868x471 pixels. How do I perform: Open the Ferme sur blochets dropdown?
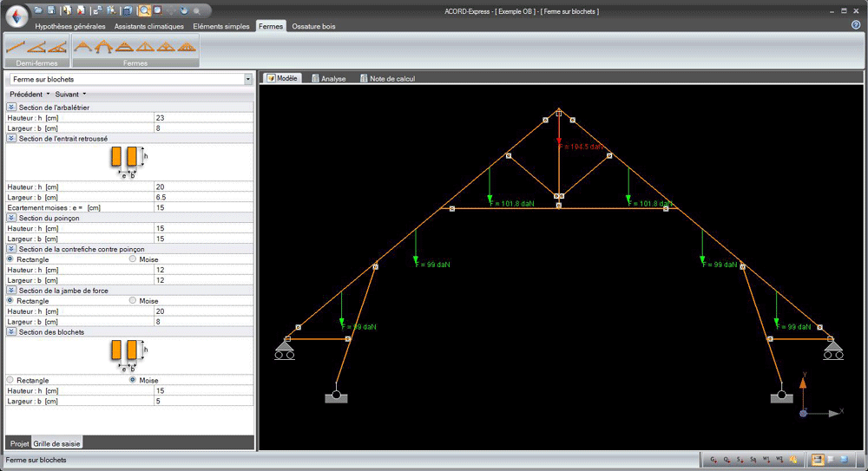247,79
